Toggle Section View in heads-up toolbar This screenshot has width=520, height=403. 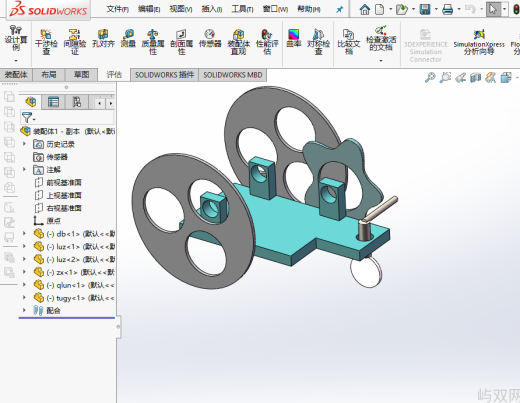476,78
